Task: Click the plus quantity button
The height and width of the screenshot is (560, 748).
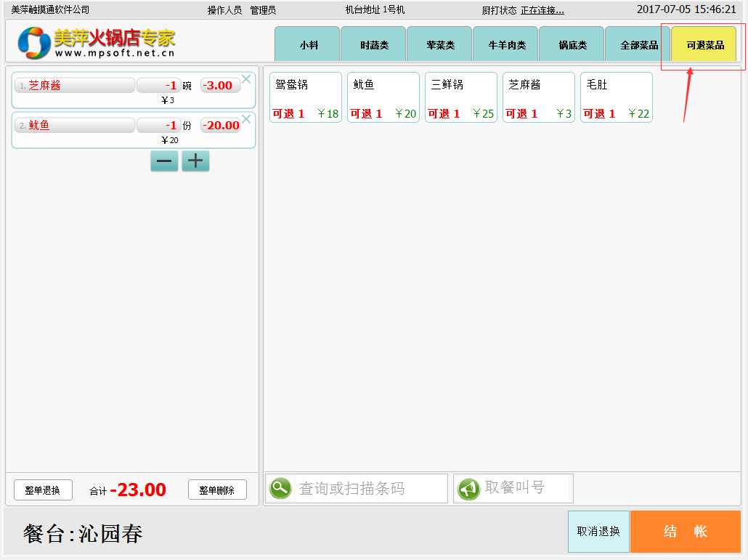Action: tap(195, 161)
